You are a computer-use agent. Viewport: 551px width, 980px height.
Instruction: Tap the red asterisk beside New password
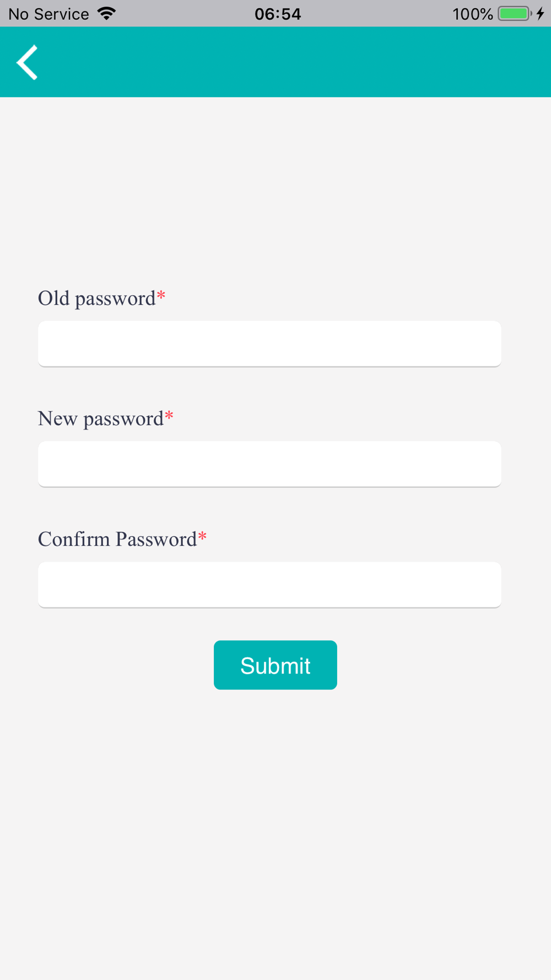169,416
